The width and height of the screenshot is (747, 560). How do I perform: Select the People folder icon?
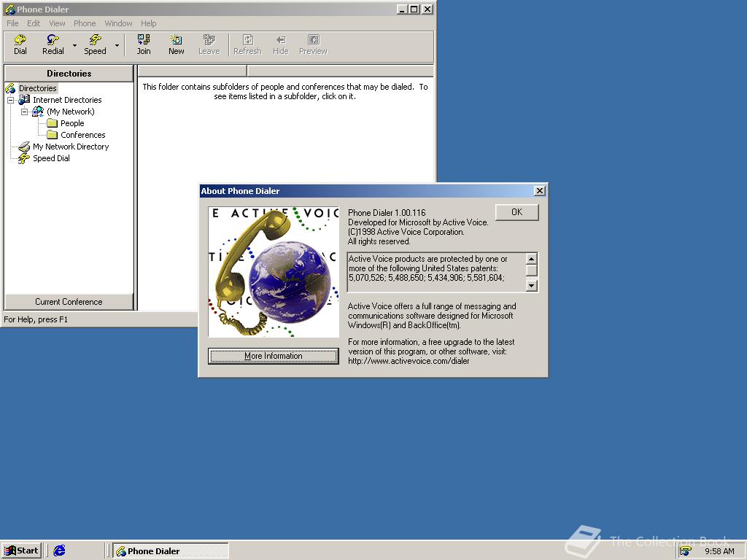[52, 123]
